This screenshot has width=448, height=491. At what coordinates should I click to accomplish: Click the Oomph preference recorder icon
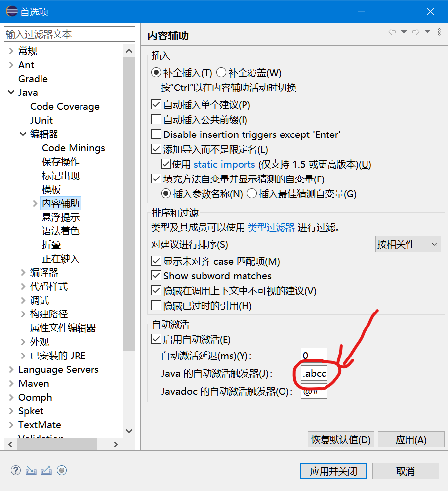[x=61, y=470]
